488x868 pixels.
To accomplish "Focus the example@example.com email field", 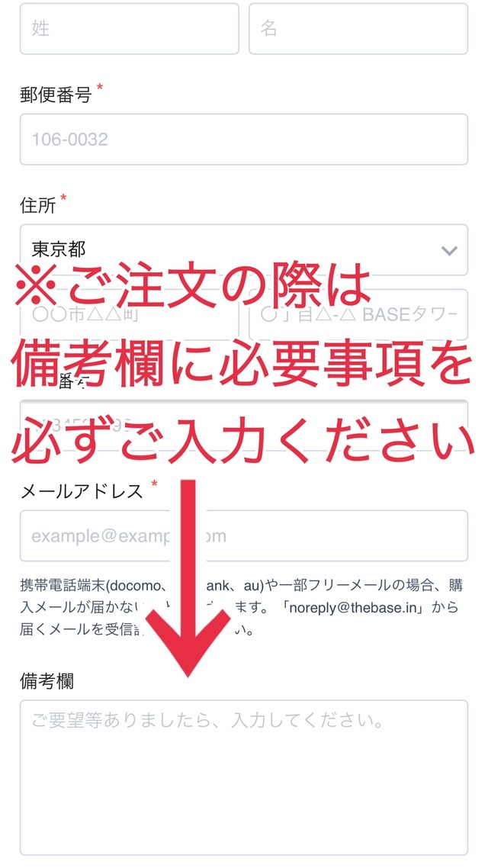I will 244,536.
